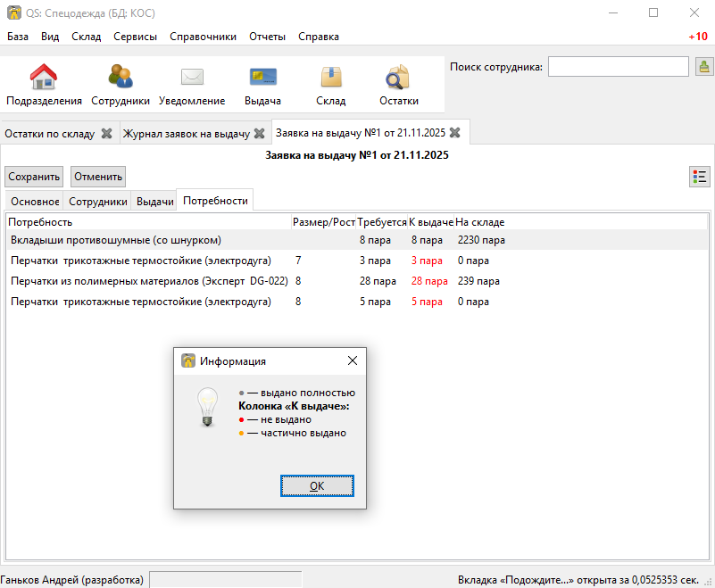715x588 pixels.
Task: Click the employee search button icon
Action: pyautogui.click(x=703, y=67)
